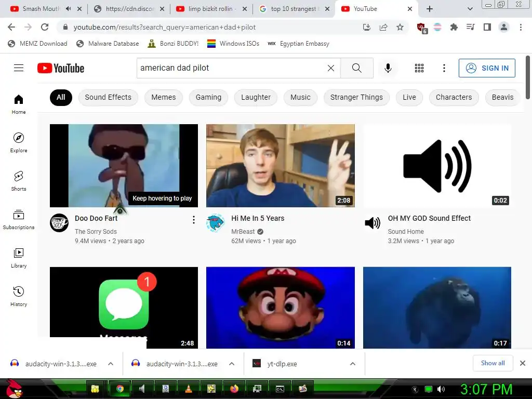Viewport: 532px width, 399px height.
Task: Go to the YouTube logo homepage
Action: coord(61,68)
